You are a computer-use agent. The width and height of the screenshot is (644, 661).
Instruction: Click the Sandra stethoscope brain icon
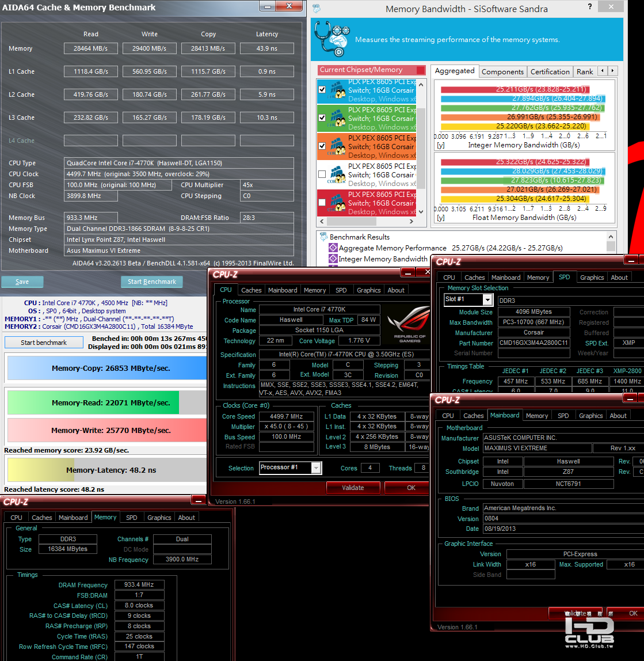click(x=332, y=39)
